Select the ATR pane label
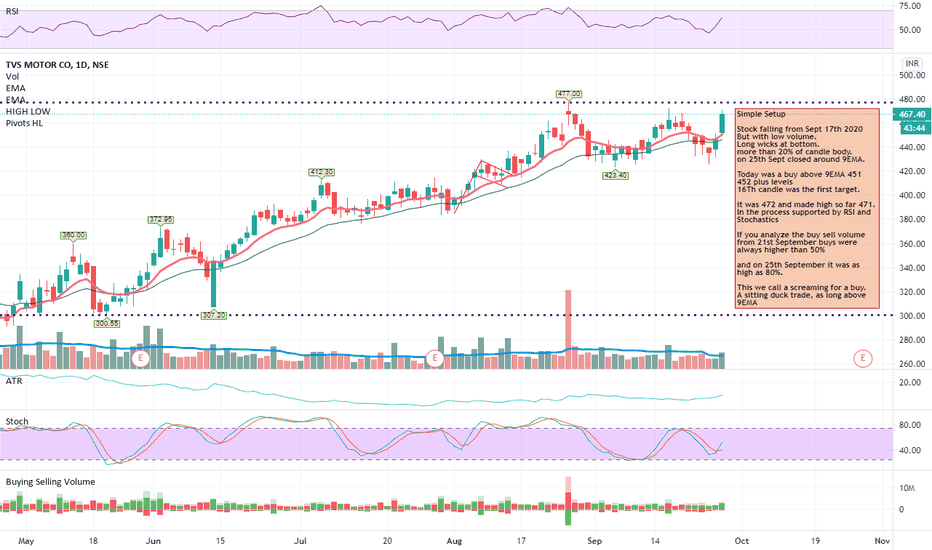This screenshot has width=932, height=550. pyautogui.click(x=14, y=381)
